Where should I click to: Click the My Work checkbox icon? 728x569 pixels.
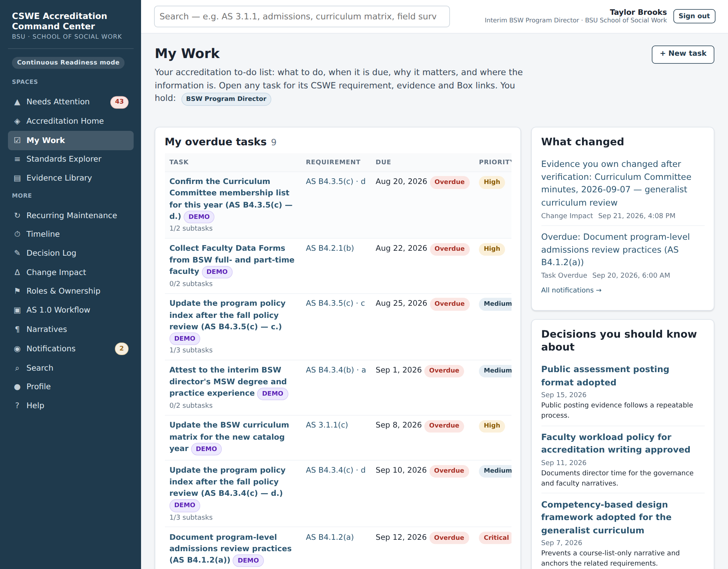tap(17, 140)
